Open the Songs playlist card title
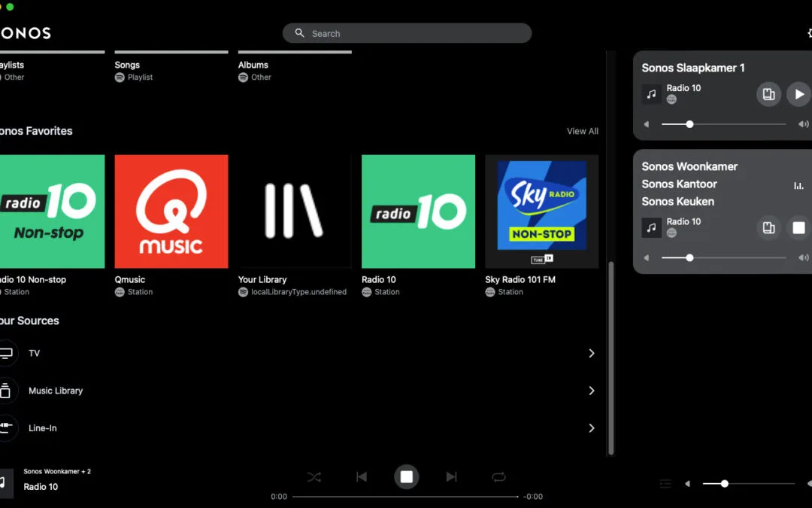This screenshot has height=508, width=812. click(x=127, y=65)
